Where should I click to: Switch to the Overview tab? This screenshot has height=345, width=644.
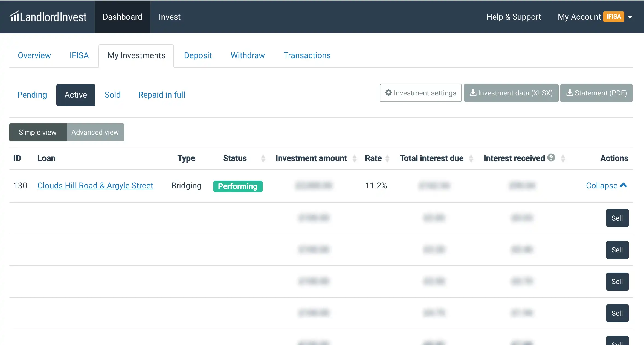tap(34, 55)
